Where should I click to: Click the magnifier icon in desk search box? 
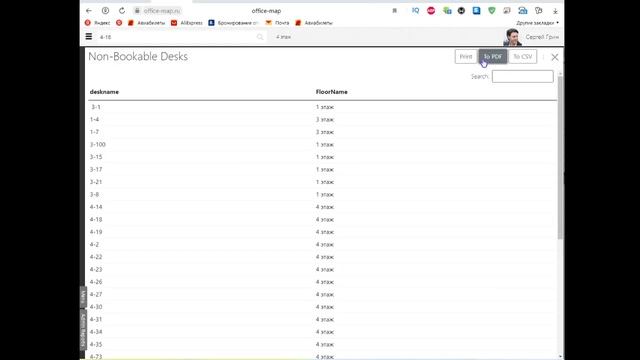click(260, 37)
